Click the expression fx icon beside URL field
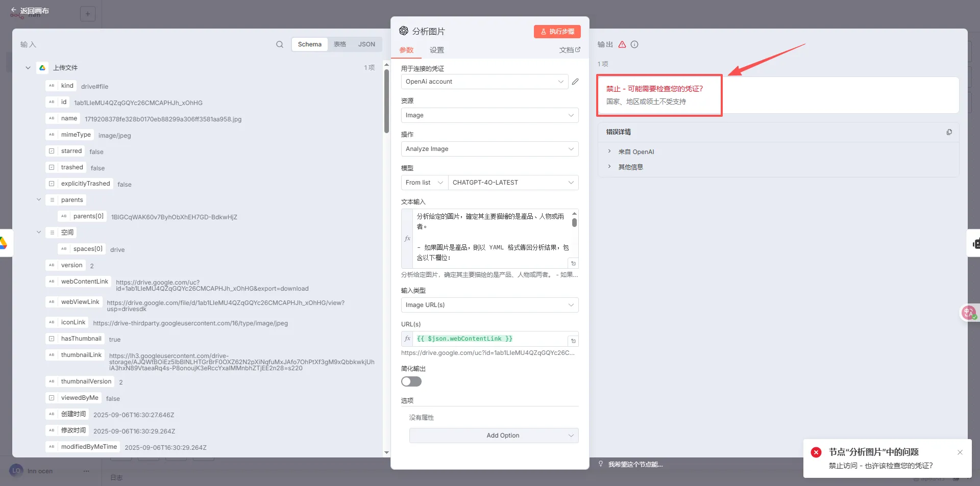 (407, 339)
